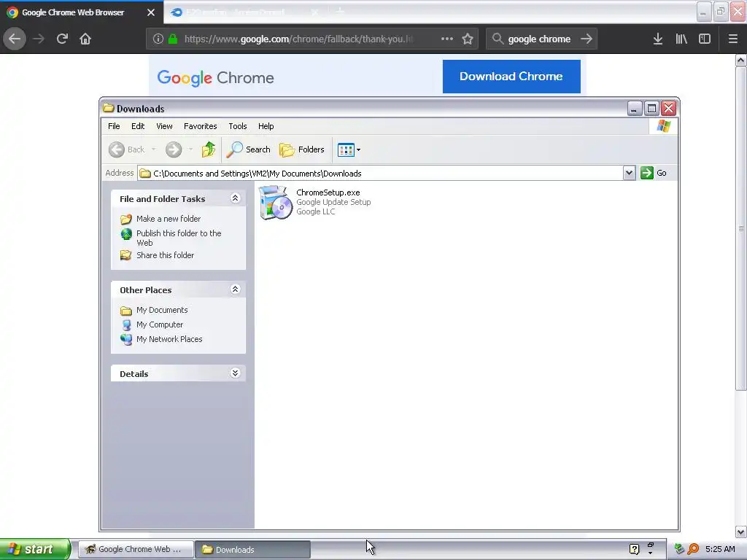Screen dimensions: 747x560
Task: Open the Back button history dropdown arrow
Action: point(153,149)
